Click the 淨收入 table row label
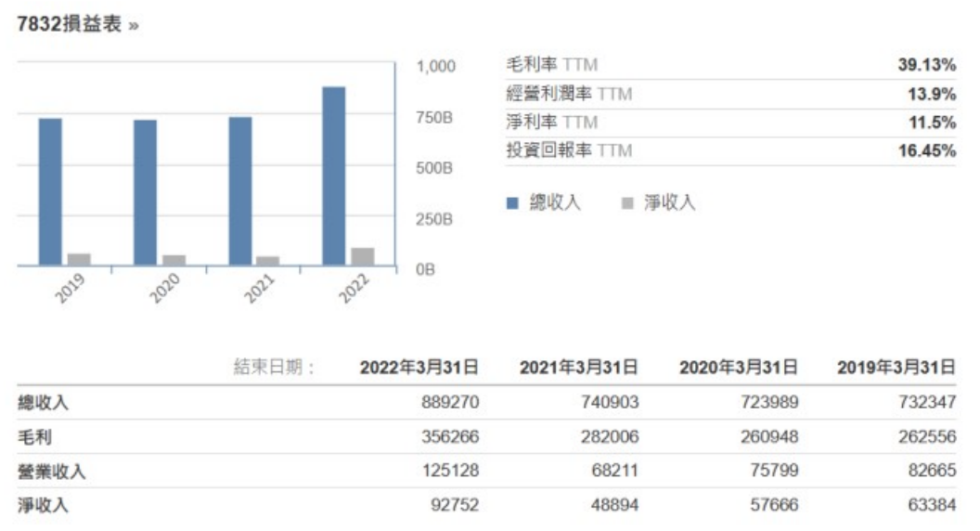The image size is (980, 531). coord(44,506)
